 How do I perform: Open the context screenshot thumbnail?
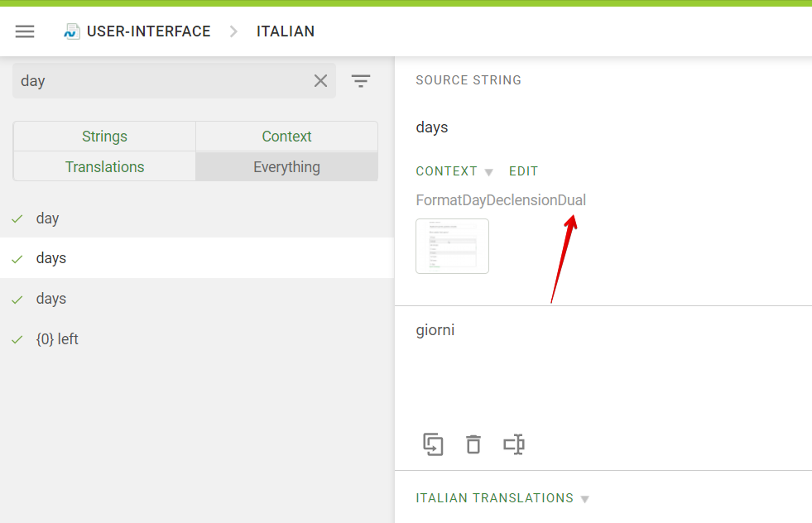(x=452, y=246)
